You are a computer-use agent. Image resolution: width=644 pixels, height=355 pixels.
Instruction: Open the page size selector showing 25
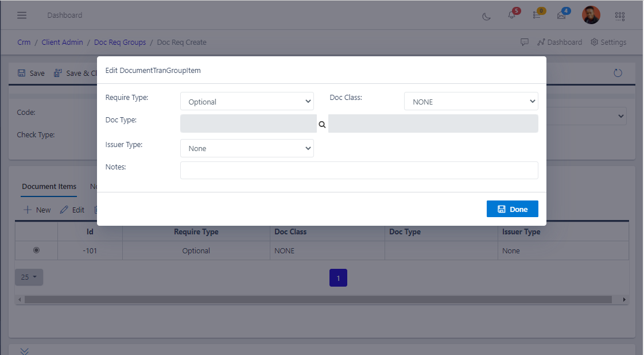point(29,277)
